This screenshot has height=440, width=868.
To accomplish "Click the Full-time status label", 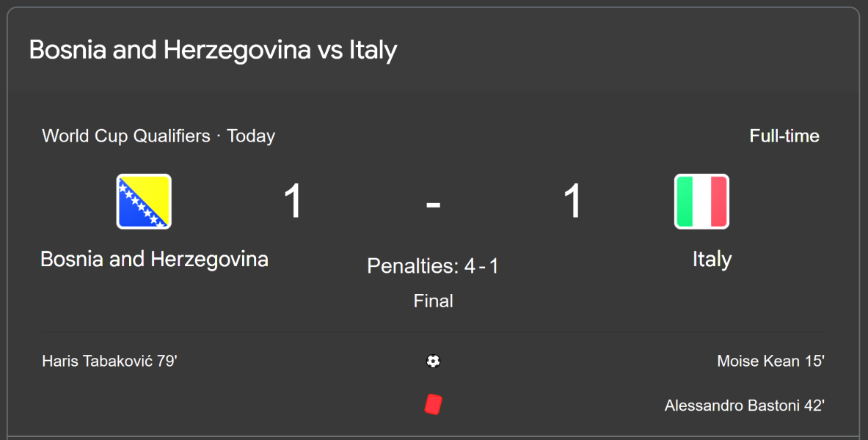I will click(x=784, y=136).
